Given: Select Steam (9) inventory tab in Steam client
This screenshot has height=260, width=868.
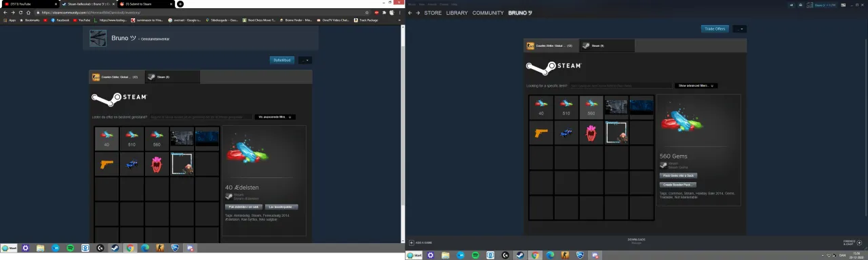Looking at the screenshot, I should pyautogui.click(x=607, y=45).
